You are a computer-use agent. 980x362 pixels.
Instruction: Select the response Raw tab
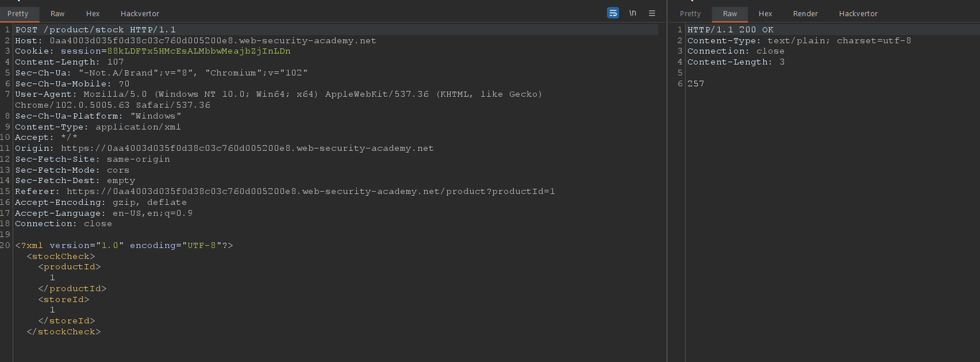pyautogui.click(x=730, y=14)
